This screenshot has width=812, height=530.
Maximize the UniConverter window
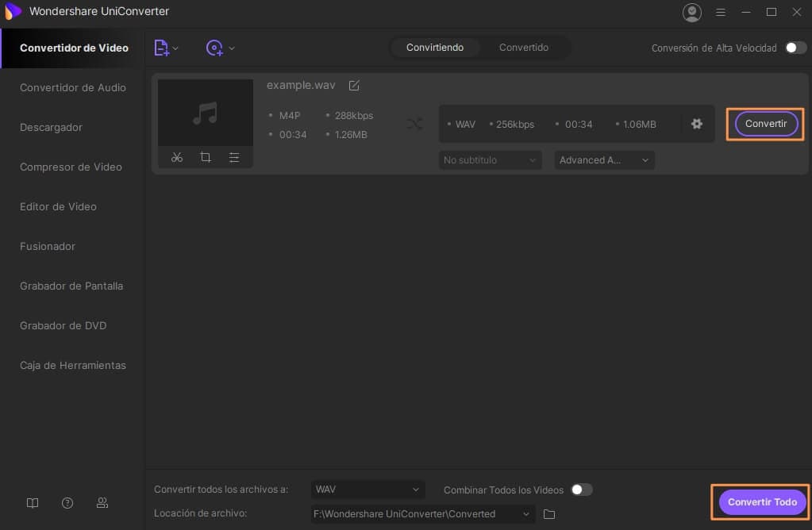tap(771, 12)
